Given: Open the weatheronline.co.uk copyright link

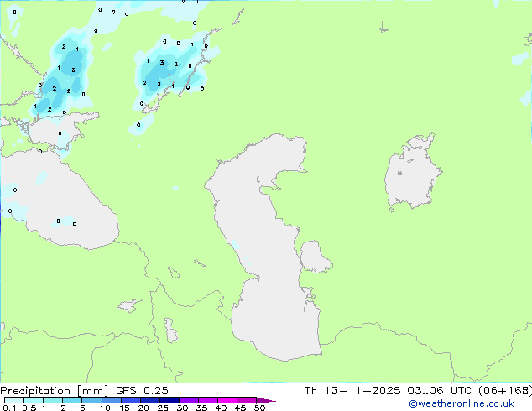Looking at the screenshot, I should (x=462, y=403).
